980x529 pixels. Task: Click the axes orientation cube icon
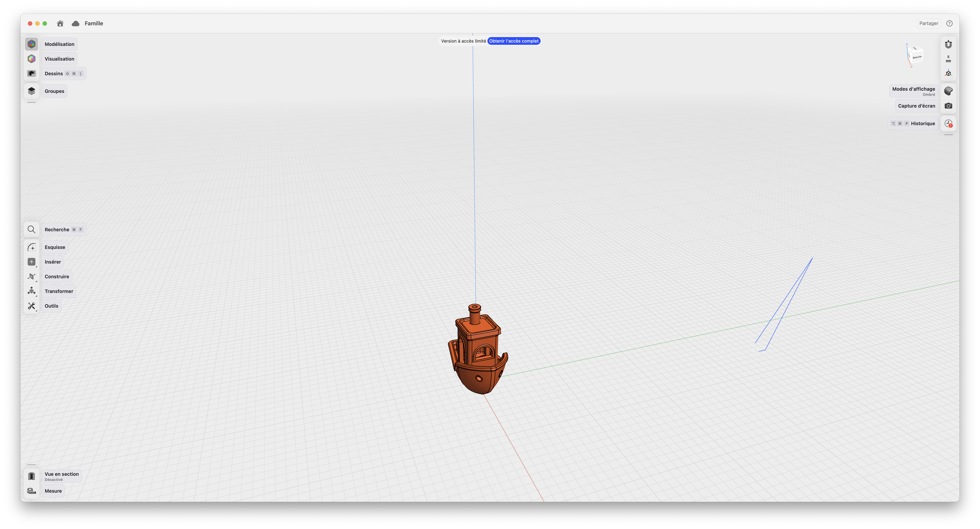(948, 73)
